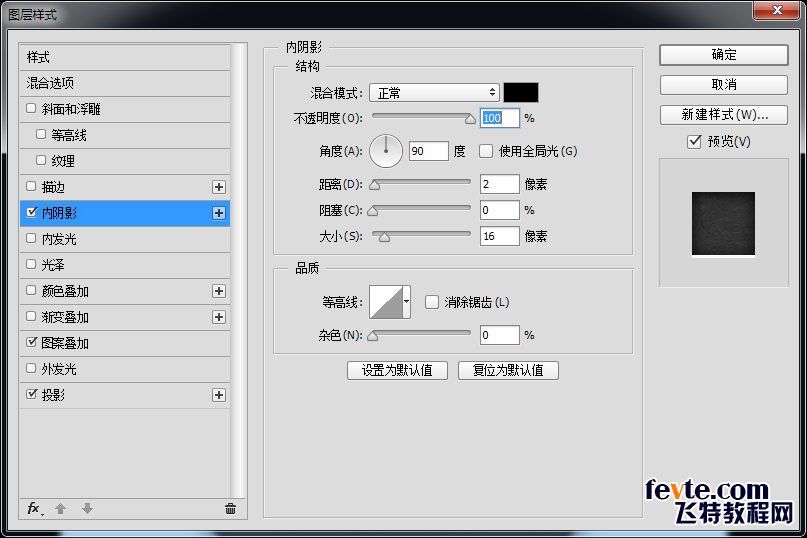Uncheck the 内阴影 checkbox
Viewport: 807px width, 538px height.
click(x=31, y=212)
